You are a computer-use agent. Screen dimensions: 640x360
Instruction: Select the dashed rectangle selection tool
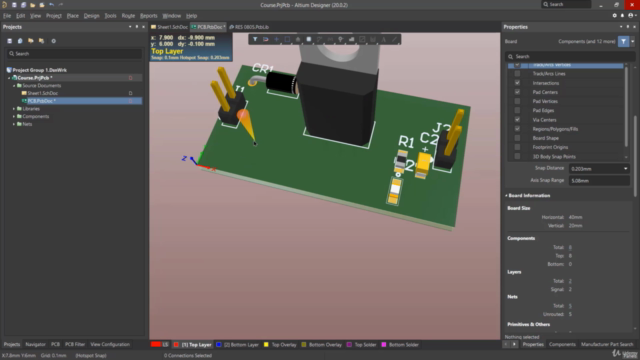[287, 39]
